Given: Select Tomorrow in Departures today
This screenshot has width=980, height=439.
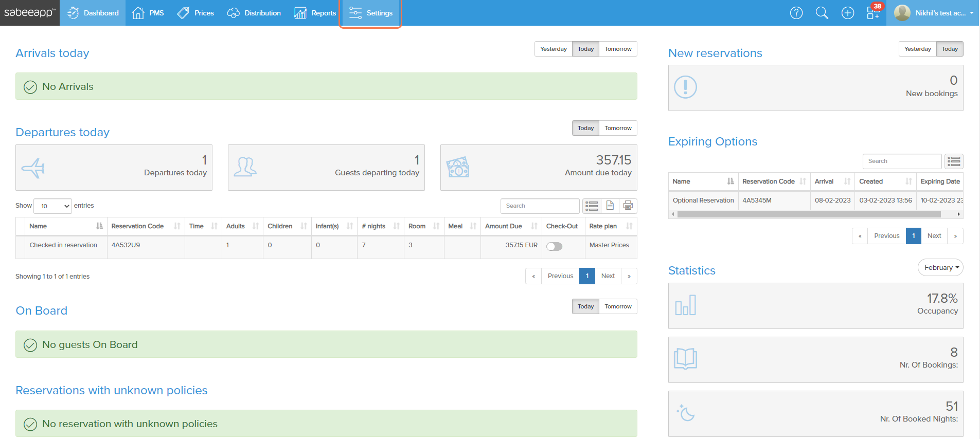Looking at the screenshot, I should pyautogui.click(x=618, y=128).
